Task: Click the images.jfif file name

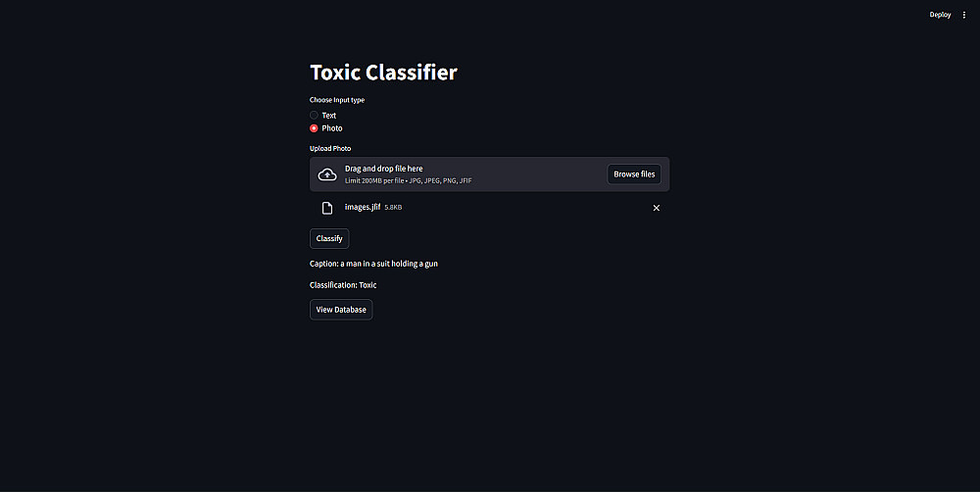Action: [362, 207]
